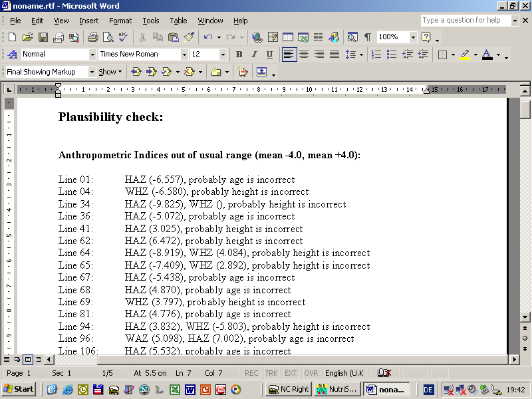Open Print Preview from the toolbar

click(108, 37)
